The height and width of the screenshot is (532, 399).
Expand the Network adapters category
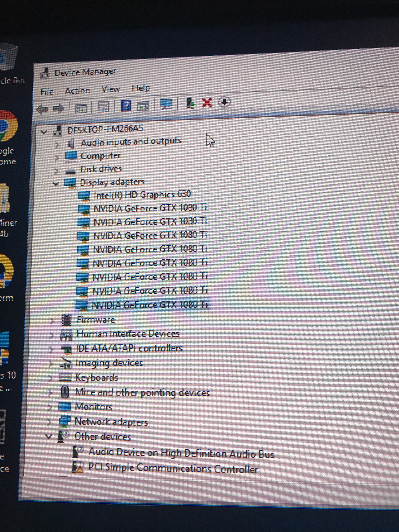click(x=49, y=422)
